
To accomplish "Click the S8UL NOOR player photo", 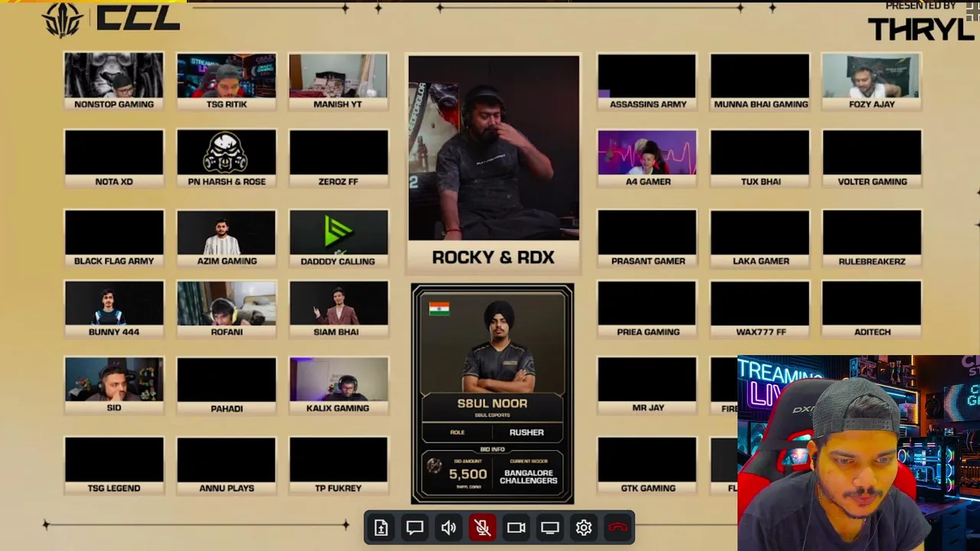I will [x=499, y=346].
